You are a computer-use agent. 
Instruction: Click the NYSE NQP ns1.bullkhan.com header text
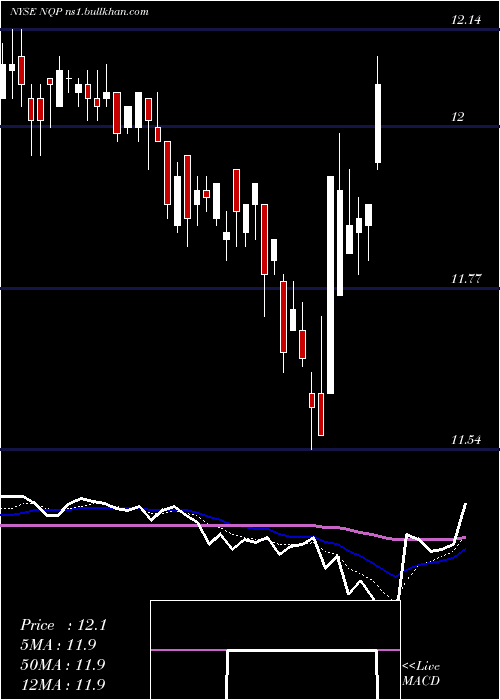click(79, 12)
